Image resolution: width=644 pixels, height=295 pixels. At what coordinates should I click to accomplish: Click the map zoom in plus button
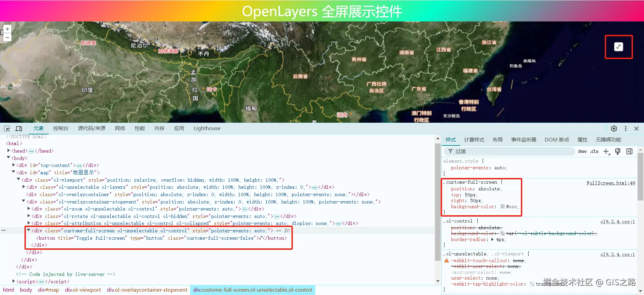coord(7,29)
